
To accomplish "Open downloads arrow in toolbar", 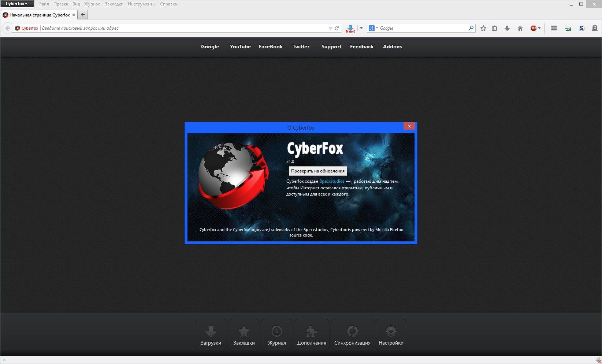I will pyautogui.click(x=507, y=28).
